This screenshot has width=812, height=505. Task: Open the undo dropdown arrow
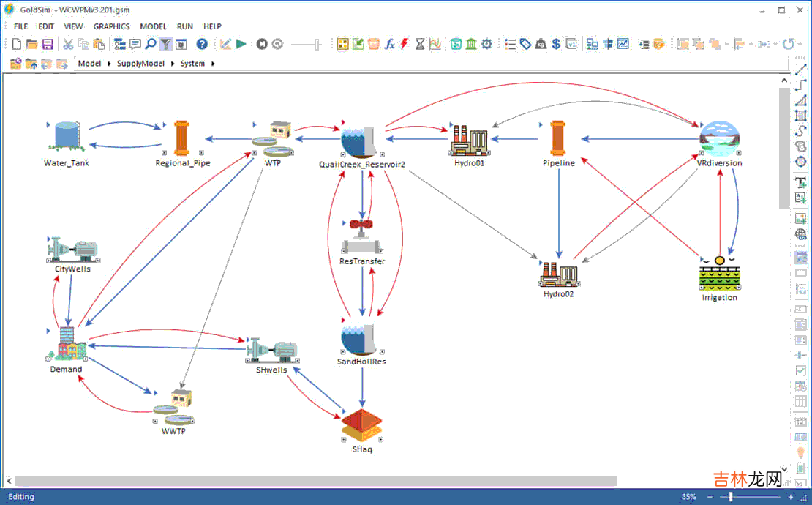point(800,44)
